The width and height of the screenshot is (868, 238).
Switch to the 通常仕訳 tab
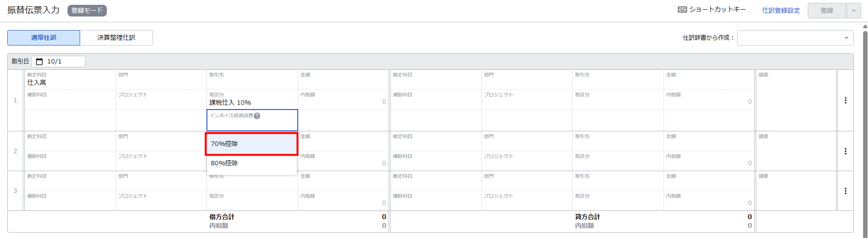44,38
